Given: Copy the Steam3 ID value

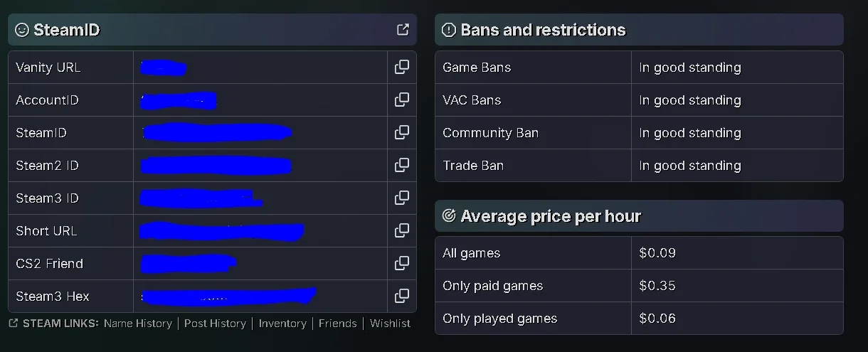Looking at the screenshot, I should [x=402, y=198].
